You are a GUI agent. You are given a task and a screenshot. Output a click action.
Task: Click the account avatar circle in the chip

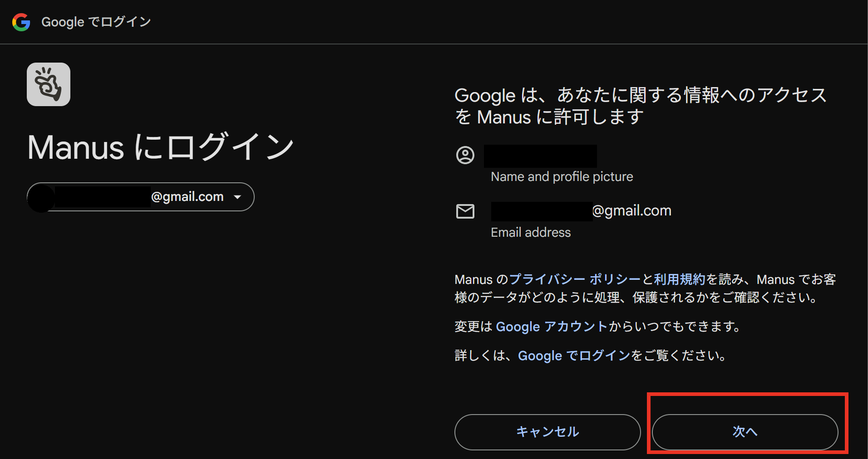(x=41, y=197)
